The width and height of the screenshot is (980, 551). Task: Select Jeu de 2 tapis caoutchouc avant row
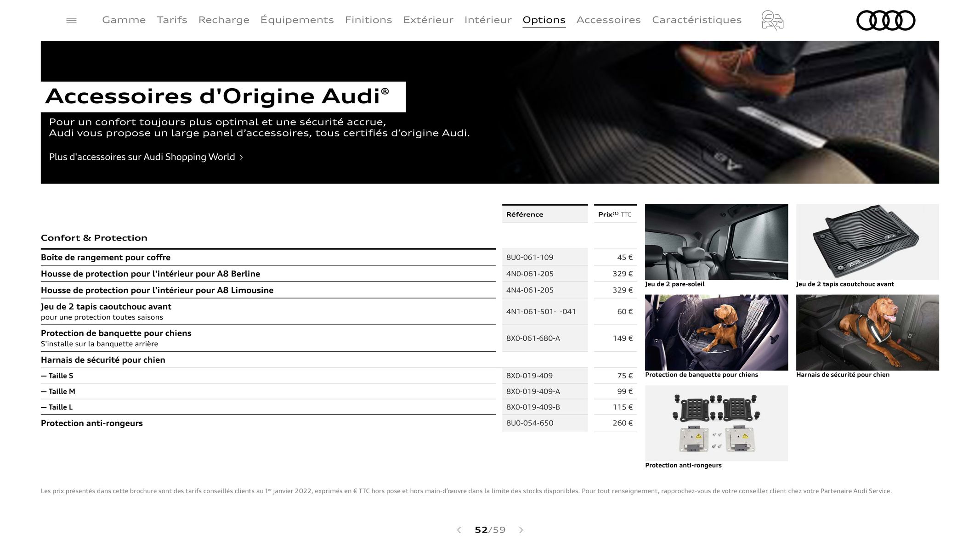(x=339, y=311)
